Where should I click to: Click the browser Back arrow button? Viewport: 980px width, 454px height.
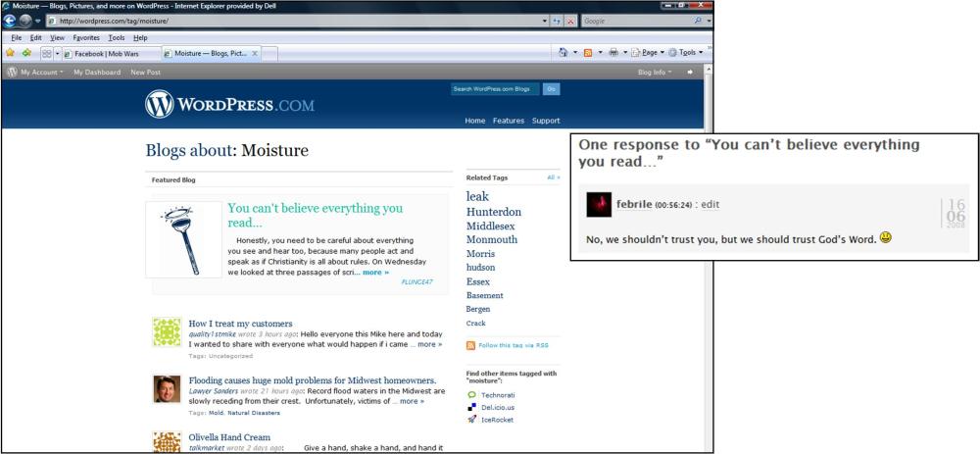pos(11,21)
